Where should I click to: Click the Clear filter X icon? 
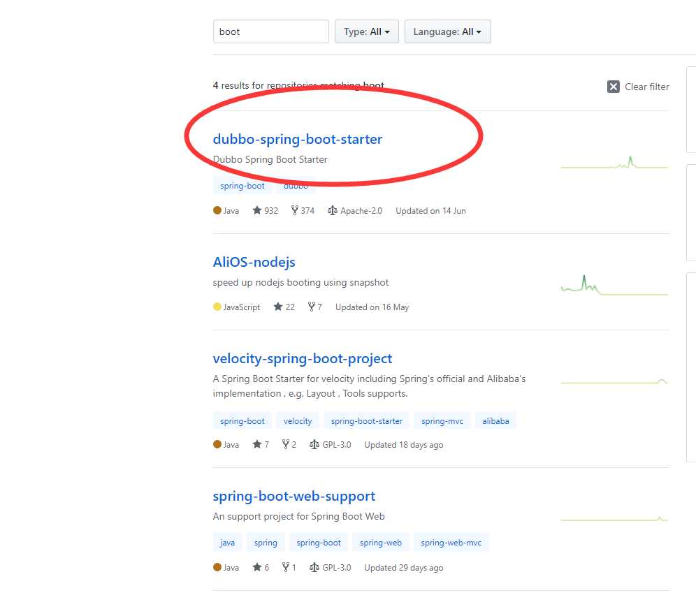pyautogui.click(x=613, y=87)
